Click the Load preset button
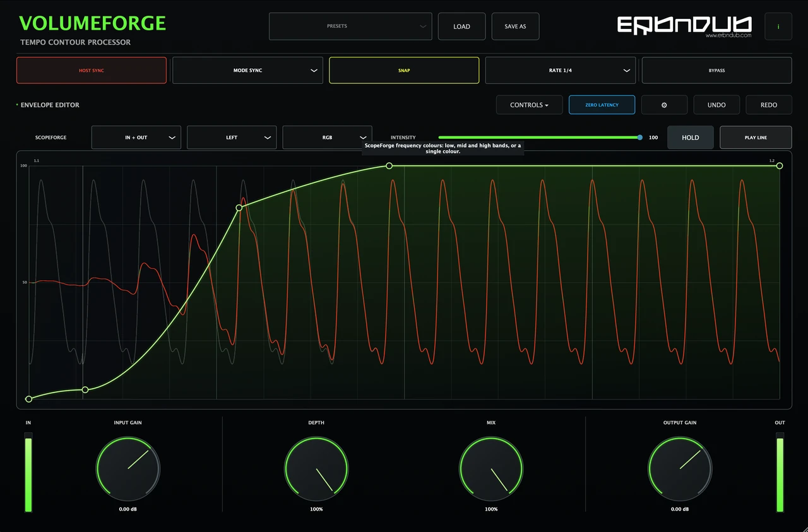Screen dimensions: 808x532 click(461, 27)
